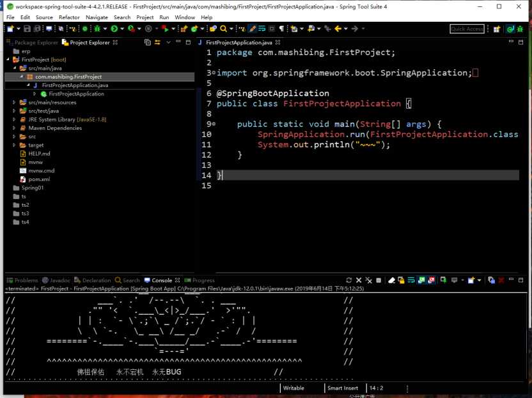Switch to the Package Explorer tab
532x398 pixels.
tap(33, 42)
